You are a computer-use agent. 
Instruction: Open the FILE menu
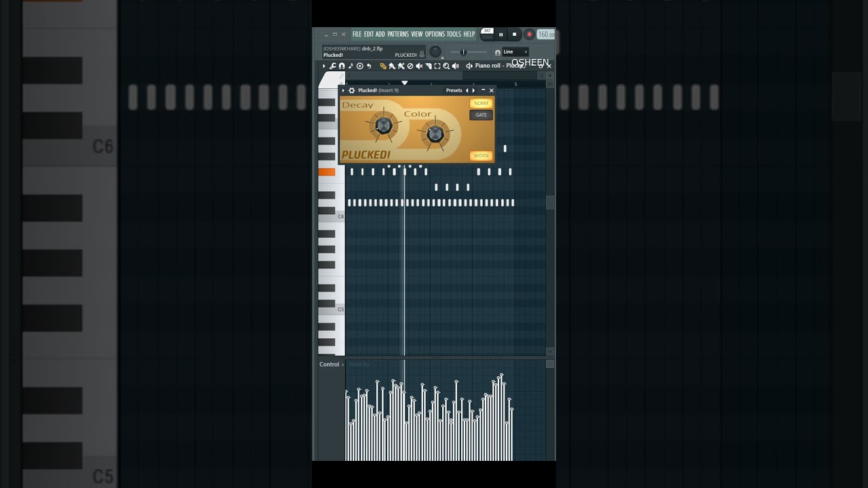click(357, 34)
